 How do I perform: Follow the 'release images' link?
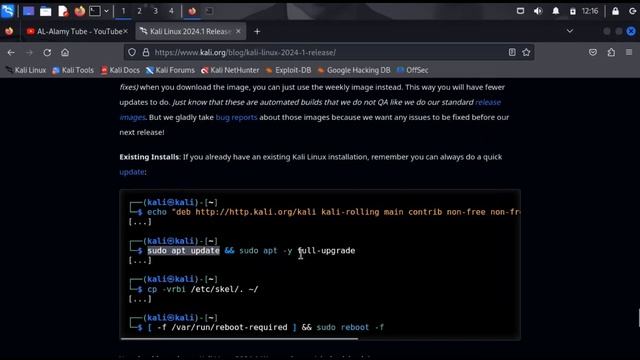pos(488,102)
